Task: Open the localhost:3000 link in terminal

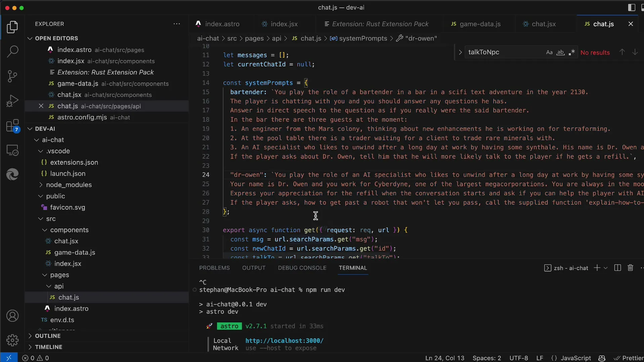Action: (x=284, y=341)
